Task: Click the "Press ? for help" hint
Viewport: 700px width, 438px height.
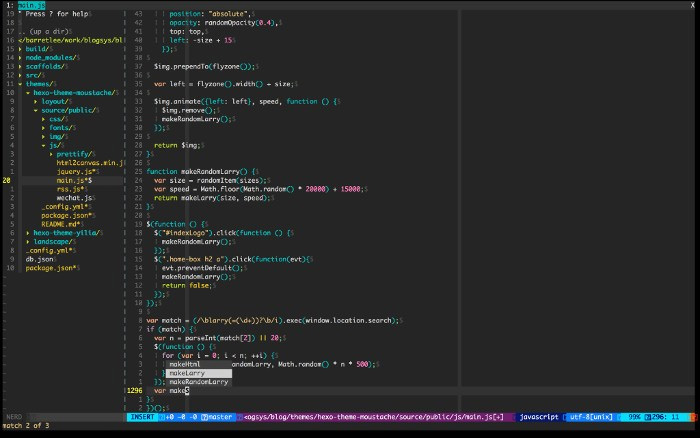Action: (55, 14)
